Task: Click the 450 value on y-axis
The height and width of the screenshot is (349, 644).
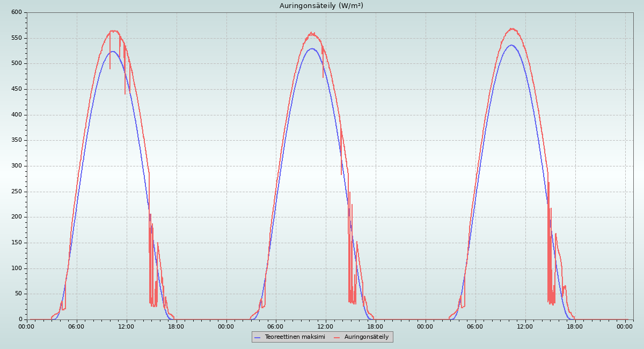Action: pyautogui.click(x=17, y=89)
